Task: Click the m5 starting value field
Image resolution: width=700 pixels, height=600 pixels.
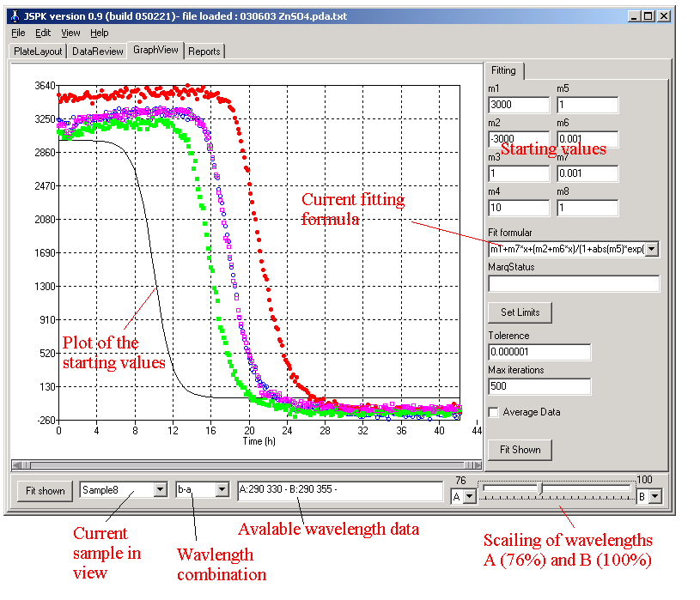Action: (587, 105)
